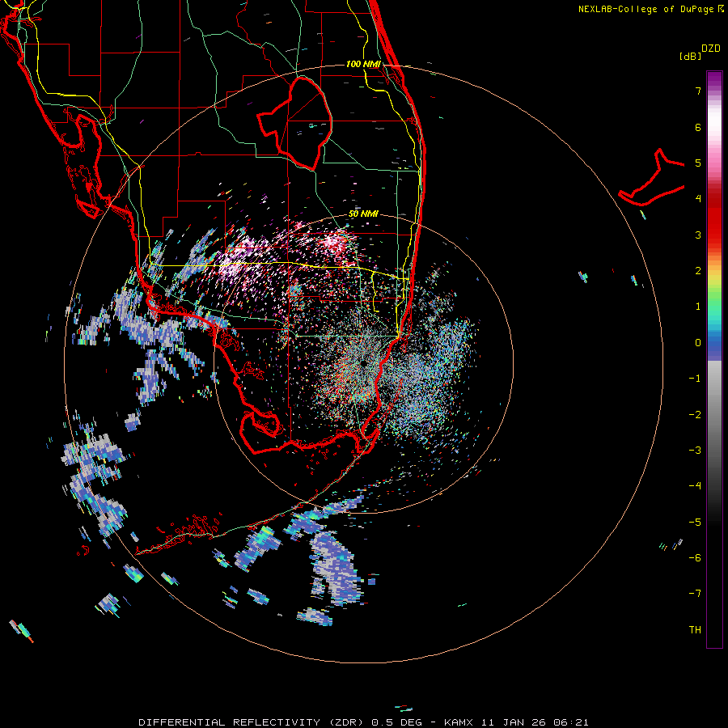Viewport: 728px width, 728px height.
Task: Click the [dB] units label
Action: (x=690, y=56)
